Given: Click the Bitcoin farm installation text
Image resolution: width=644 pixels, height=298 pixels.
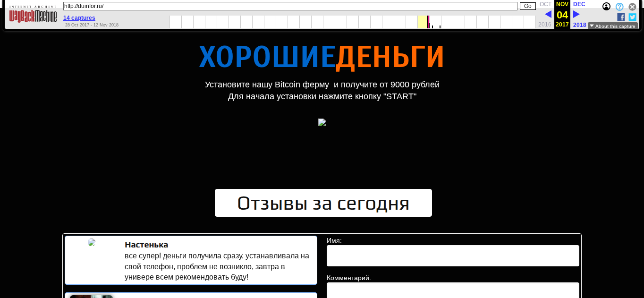Looking at the screenshot, I should [x=322, y=85].
